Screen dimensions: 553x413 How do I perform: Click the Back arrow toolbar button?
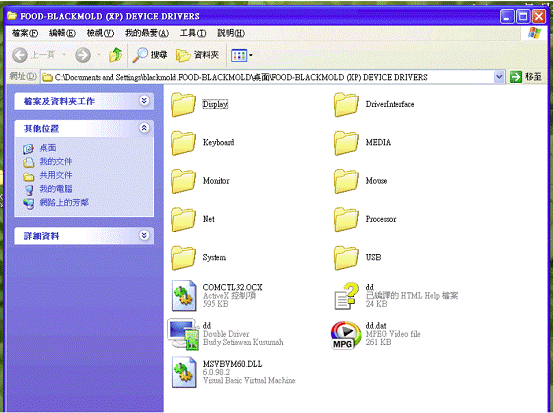click(20, 55)
